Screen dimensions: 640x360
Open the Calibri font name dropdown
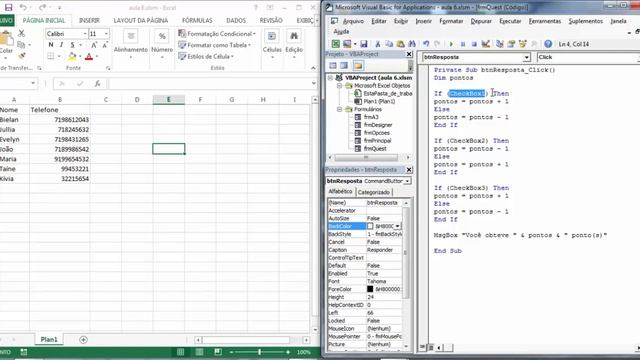coord(85,34)
